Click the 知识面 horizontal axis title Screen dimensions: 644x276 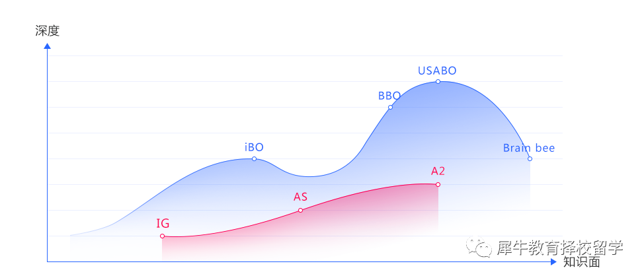coord(582,262)
